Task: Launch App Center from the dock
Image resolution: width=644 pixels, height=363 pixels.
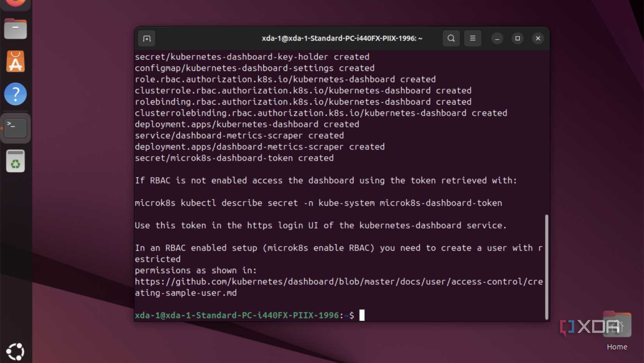Action: tap(15, 61)
